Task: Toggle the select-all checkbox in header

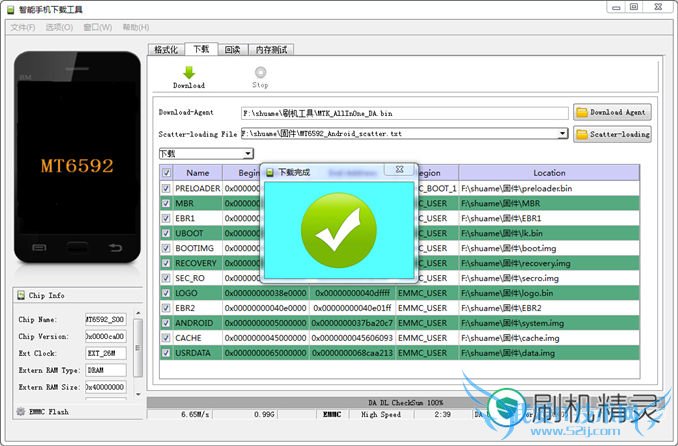Action: pyautogui.click(x=166, y=173)
